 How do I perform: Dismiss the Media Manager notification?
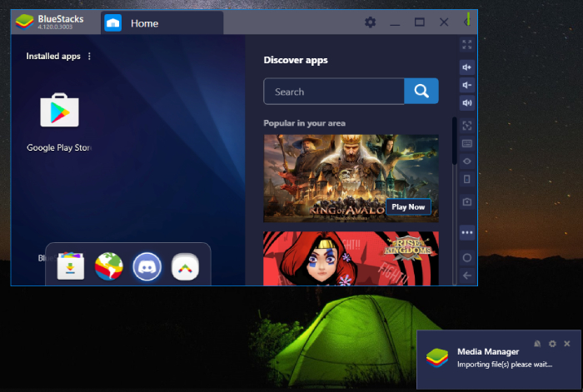click(567, 344)
